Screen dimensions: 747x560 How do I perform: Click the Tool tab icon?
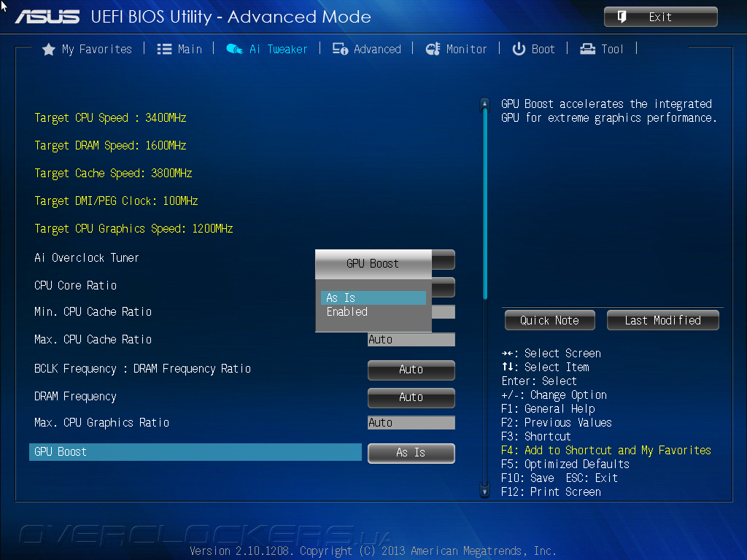[587, 49]
